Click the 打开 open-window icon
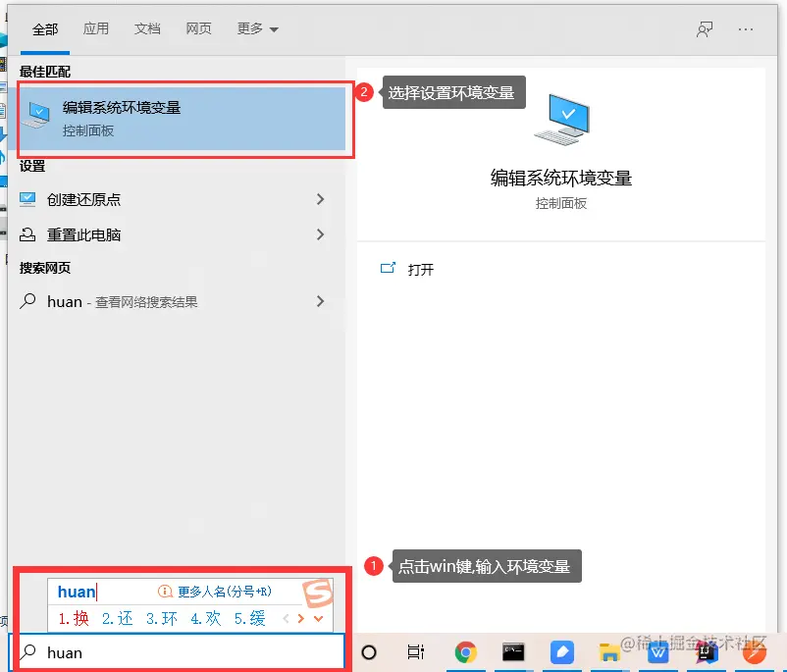Screen dimensions: 787x672 pyautogui.click(x=388, y=268)
